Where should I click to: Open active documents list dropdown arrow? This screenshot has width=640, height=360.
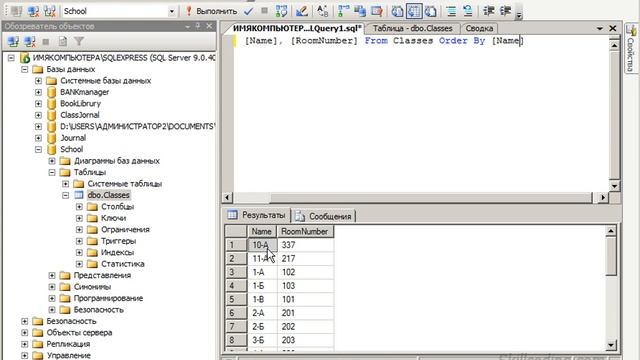click(x=600, y=28)
